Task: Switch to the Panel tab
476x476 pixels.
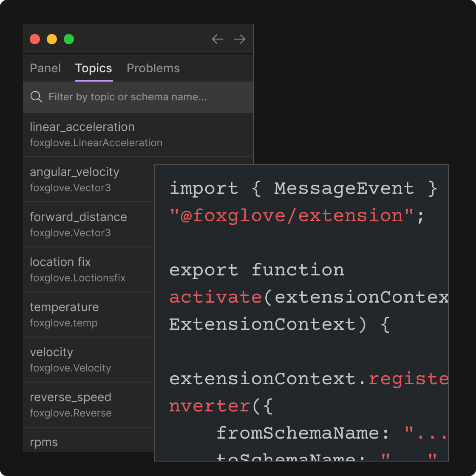Action: pyautogui.click(x=45, y=68)
